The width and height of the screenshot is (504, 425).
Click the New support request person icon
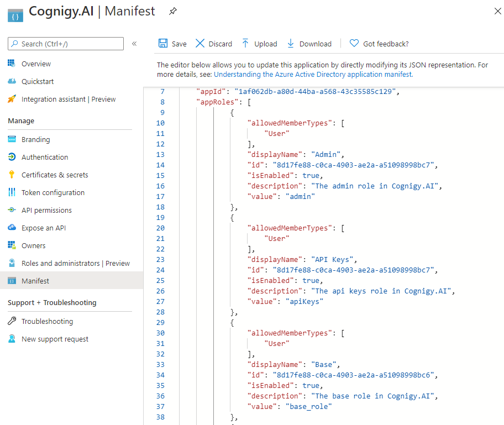pos(12,339)
